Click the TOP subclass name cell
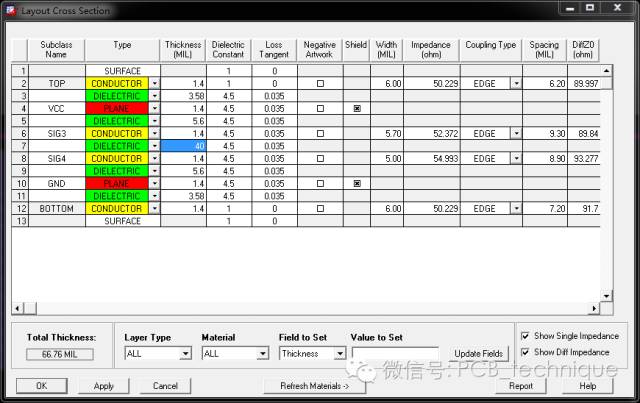 57,84
